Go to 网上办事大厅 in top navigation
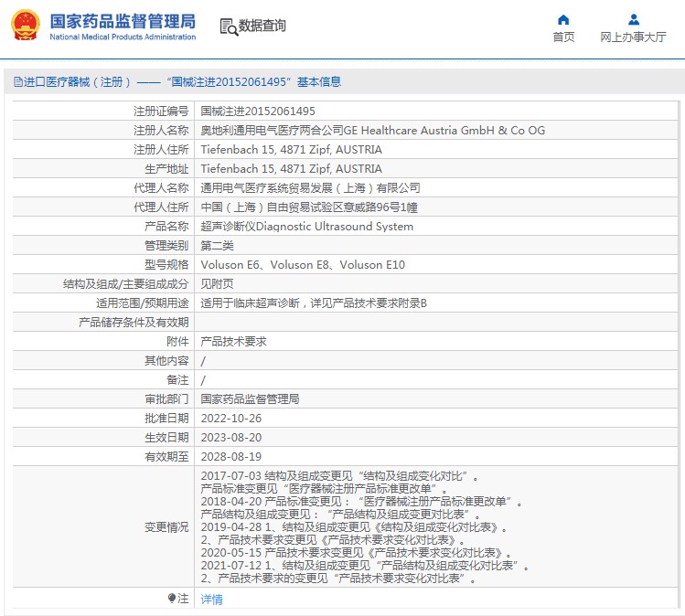This screenshot has height=616, width=685. click(x=633, y=37)
